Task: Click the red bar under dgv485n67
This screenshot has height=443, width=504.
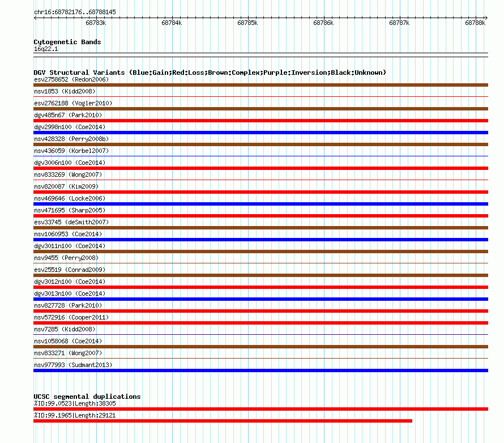Action: (x=260, y=121)
